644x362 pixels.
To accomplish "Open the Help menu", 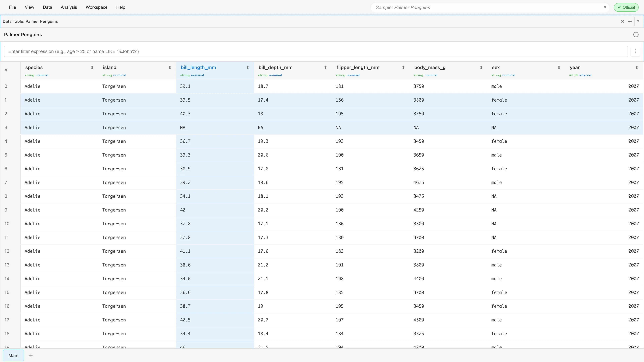I will click(x=121, y=7).
